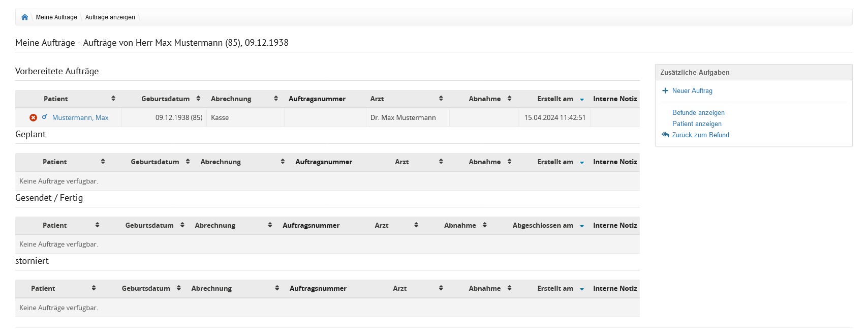Viewport: 868px width, 335px height.
Task: Click the male gender icon beside Mustermann
Action: click(x=45, y=117)
